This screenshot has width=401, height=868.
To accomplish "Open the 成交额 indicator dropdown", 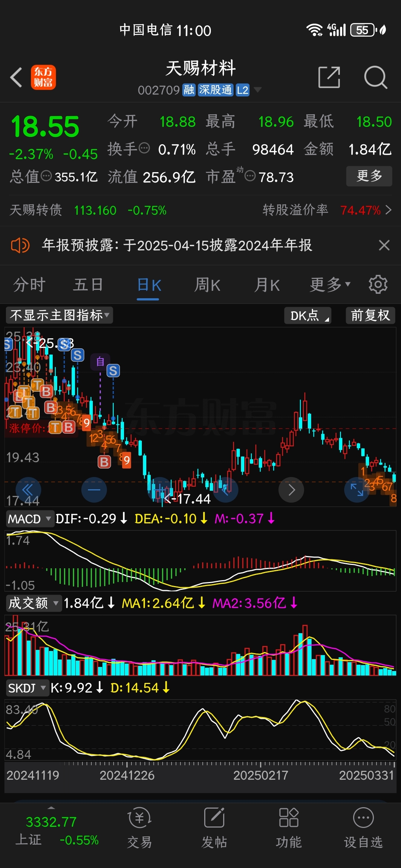I will 33,603.
